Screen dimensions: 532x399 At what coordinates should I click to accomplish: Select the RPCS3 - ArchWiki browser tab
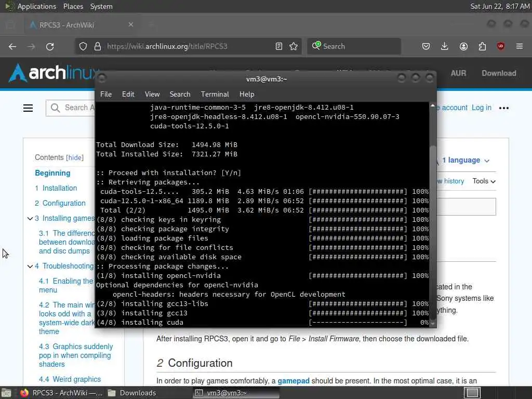82,25
